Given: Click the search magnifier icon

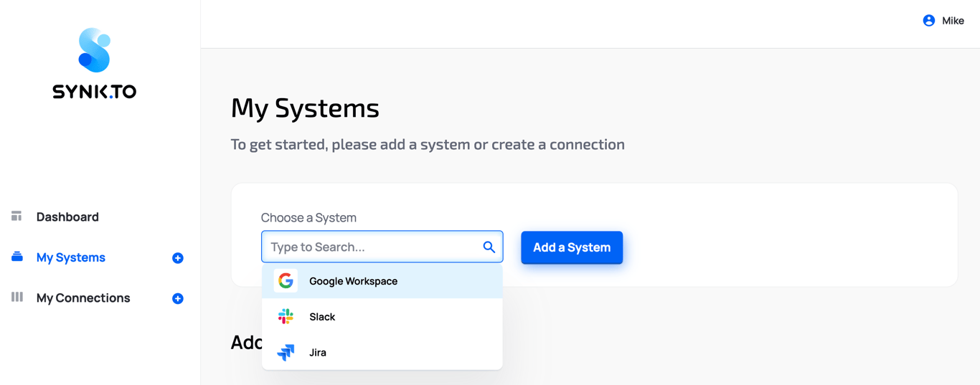Looking at the screenshot, I should tap(489, 247).
